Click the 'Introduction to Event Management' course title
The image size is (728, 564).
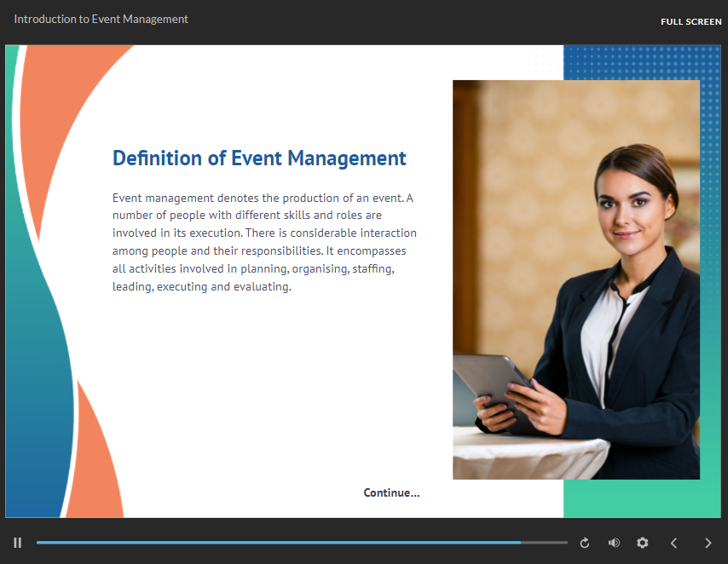tap(101, 19)
